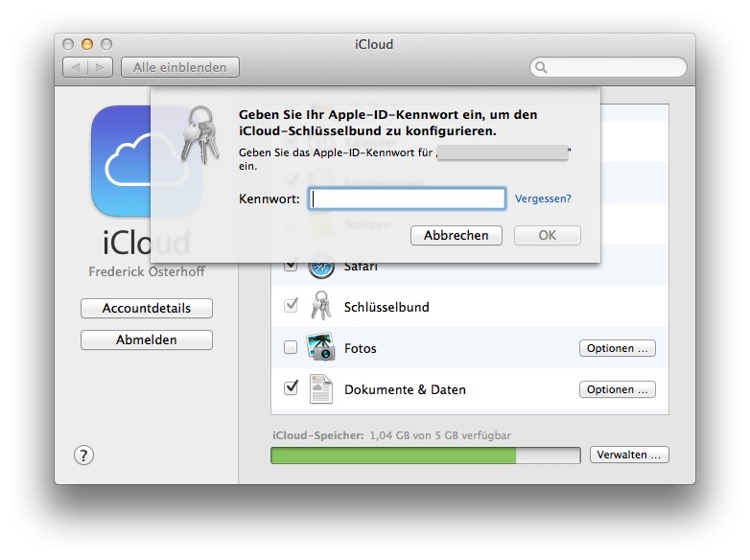This screenshot has height=560, width=750.
Task: Minimize the window with the yellow button
Action: coord(87,44)
